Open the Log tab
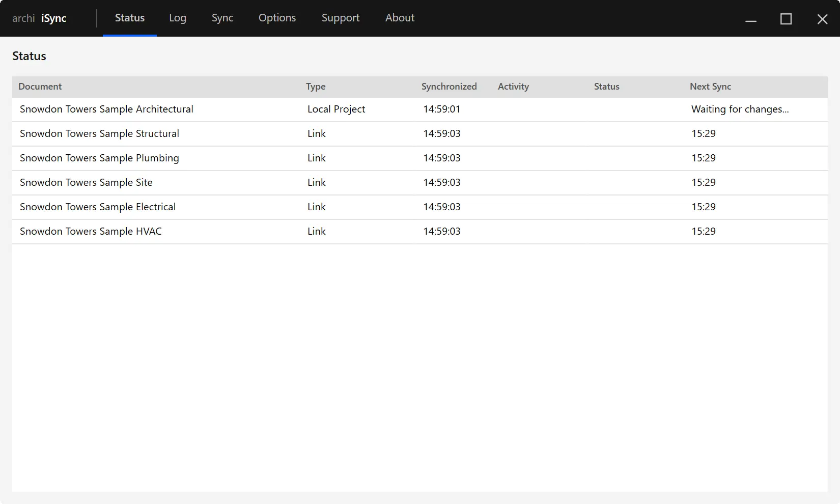Viewport: 840px width, 504px height. [x=177, y=18]
